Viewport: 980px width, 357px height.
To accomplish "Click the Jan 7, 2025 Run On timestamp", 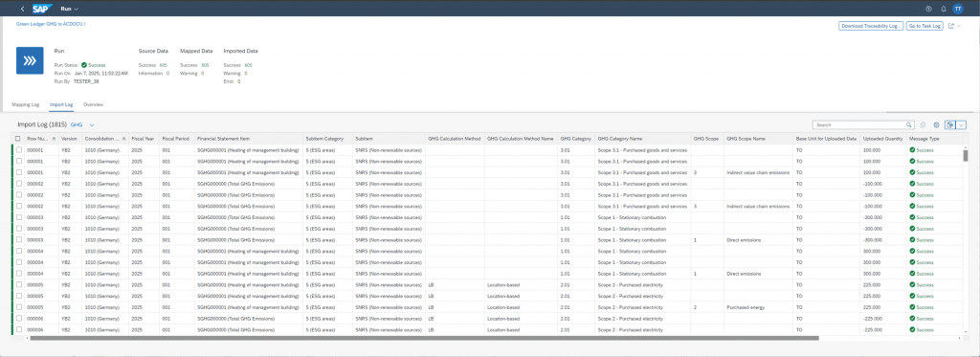I will point(100,73).
